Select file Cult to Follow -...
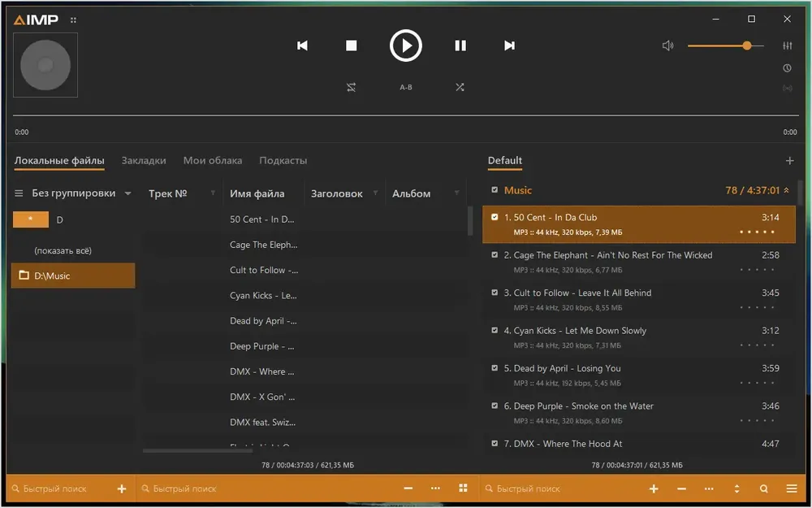 pyautogui.click(x=264, y=270)
